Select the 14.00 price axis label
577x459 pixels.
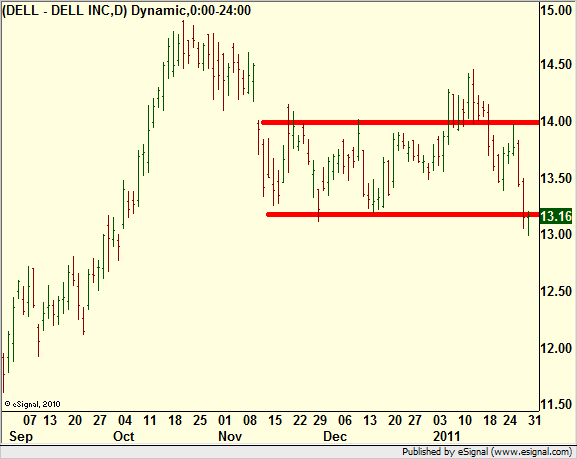coord(556,121)
